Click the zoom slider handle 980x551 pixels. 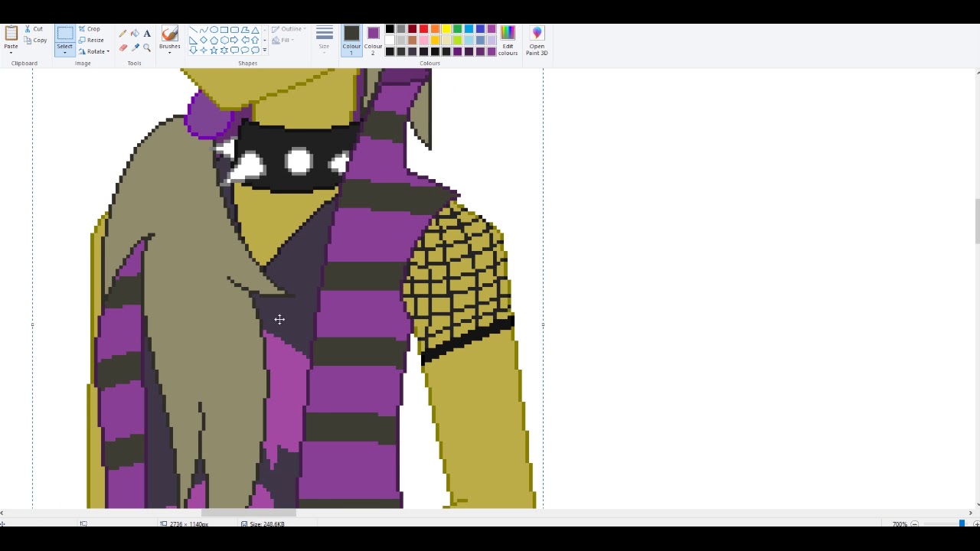962,523
